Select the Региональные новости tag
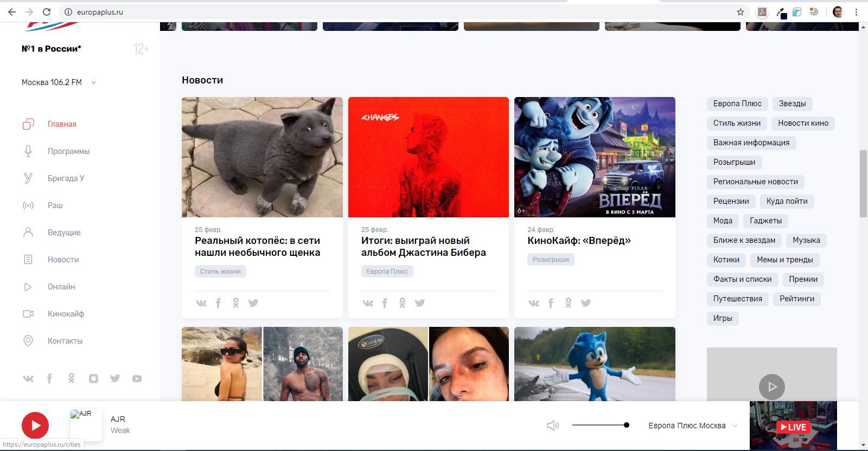The width and height of the screenshot is (868, 451). (x=756, y=182)
